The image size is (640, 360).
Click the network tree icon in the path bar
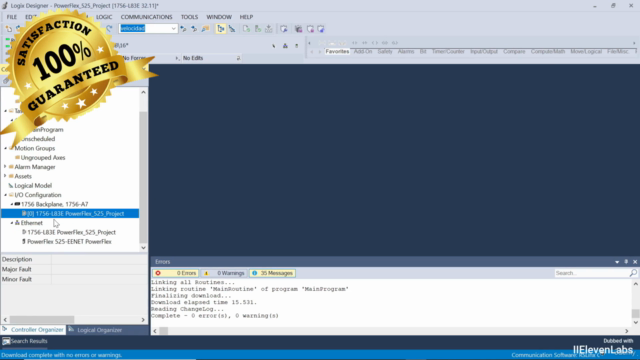click(285, 46)
